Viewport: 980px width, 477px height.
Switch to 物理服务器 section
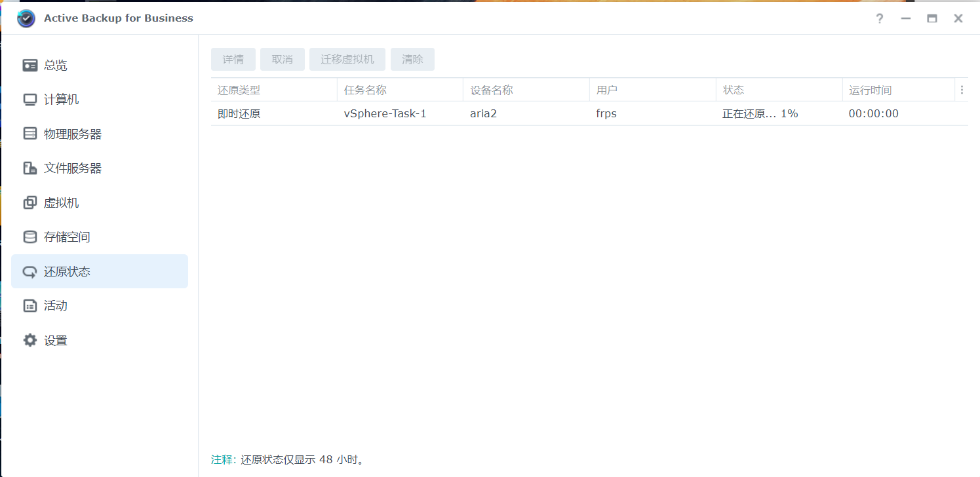100,134
